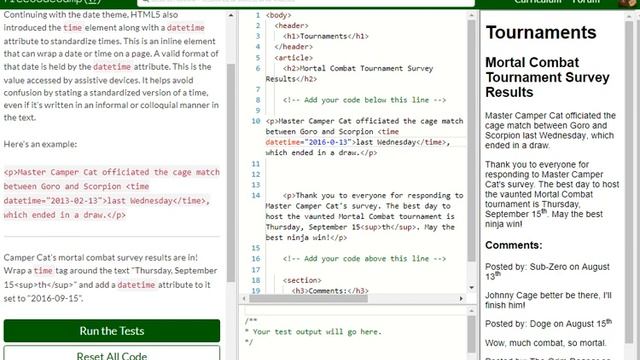Click the </header> closing tag on line 4
The height and width of the screenshot is (360, 640).
tap(293, 47)
